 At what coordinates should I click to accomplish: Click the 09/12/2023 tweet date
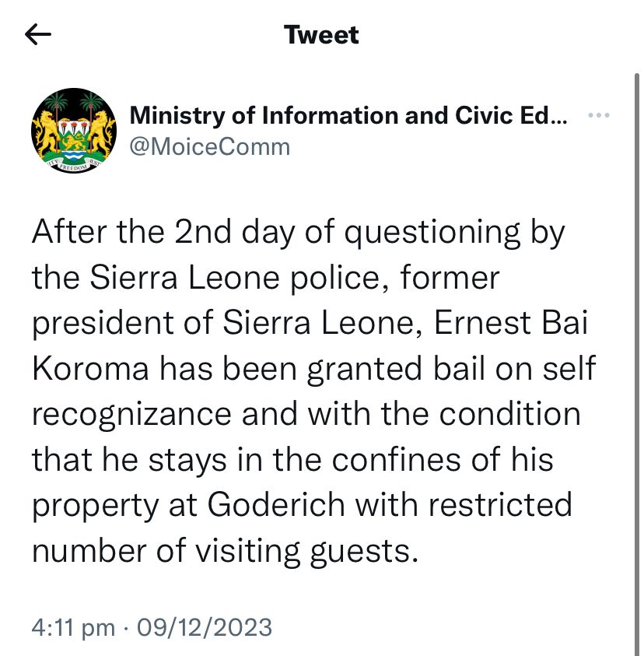pyautogui.click(x=205, y=627)
